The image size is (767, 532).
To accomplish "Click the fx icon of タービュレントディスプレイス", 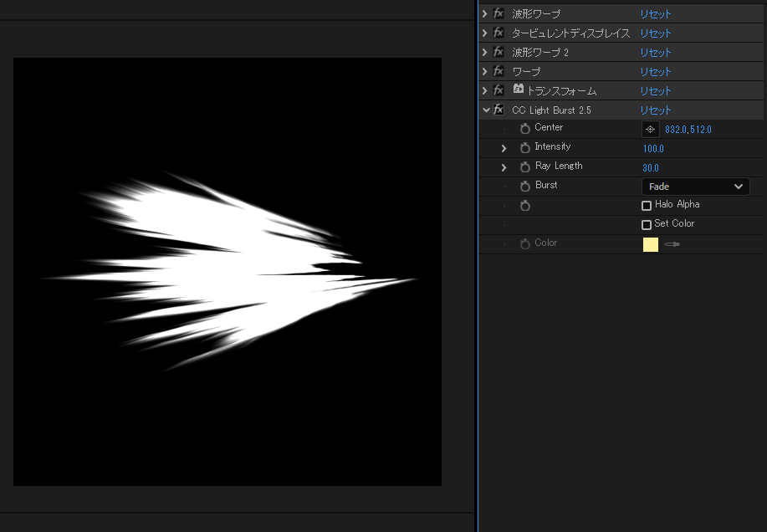I will tap(499, 33).
